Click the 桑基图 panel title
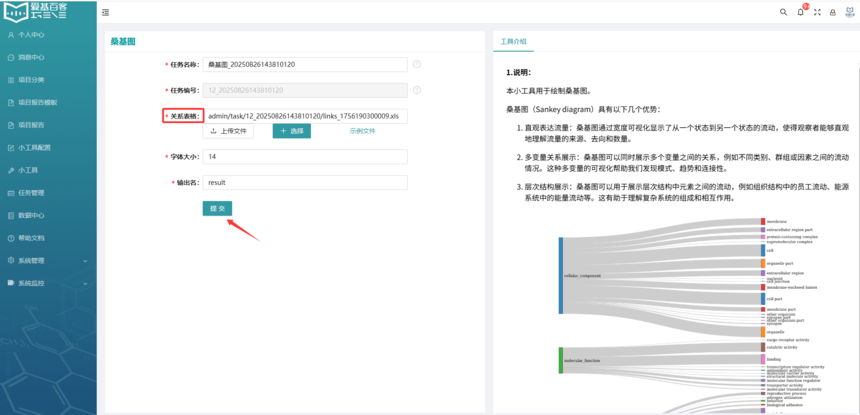 [x=123, y=41]
